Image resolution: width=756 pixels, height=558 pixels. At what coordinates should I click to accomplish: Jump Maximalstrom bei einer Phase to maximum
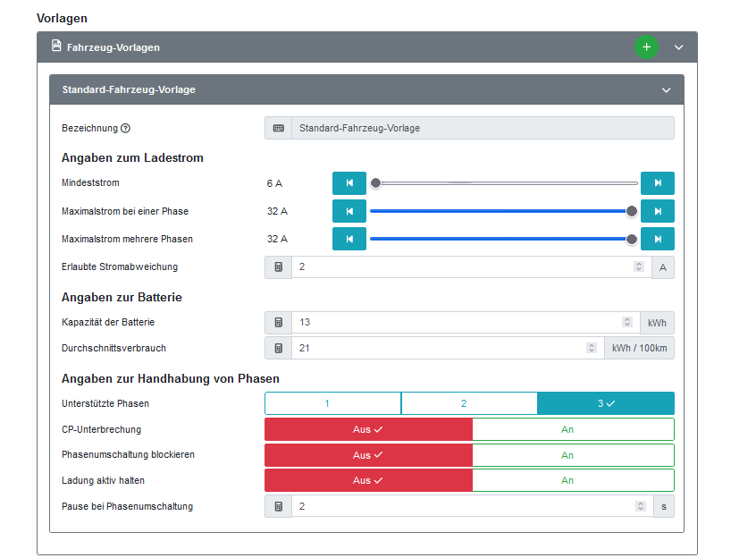[x=657, y=211]
